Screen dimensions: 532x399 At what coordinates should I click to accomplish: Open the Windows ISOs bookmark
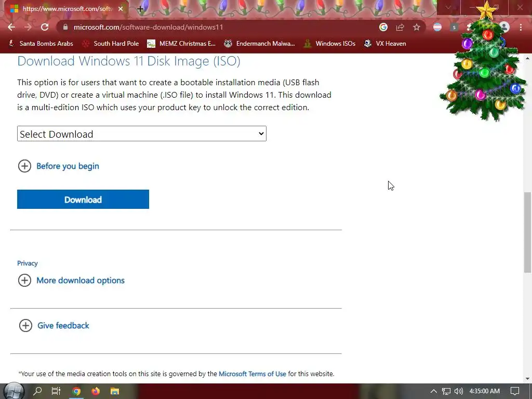330,44
